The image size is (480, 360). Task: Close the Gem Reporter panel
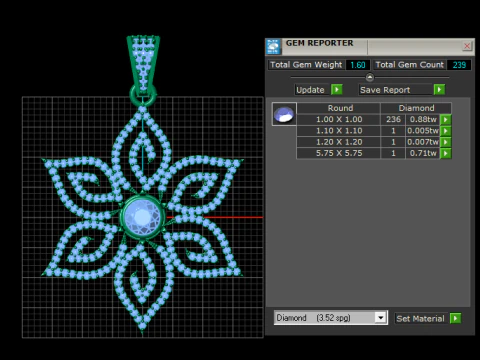pyautogui.click(x=467, y=46)
